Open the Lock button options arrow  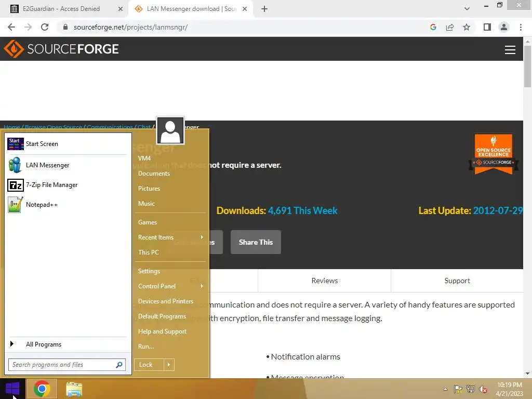tap(169, 365)
